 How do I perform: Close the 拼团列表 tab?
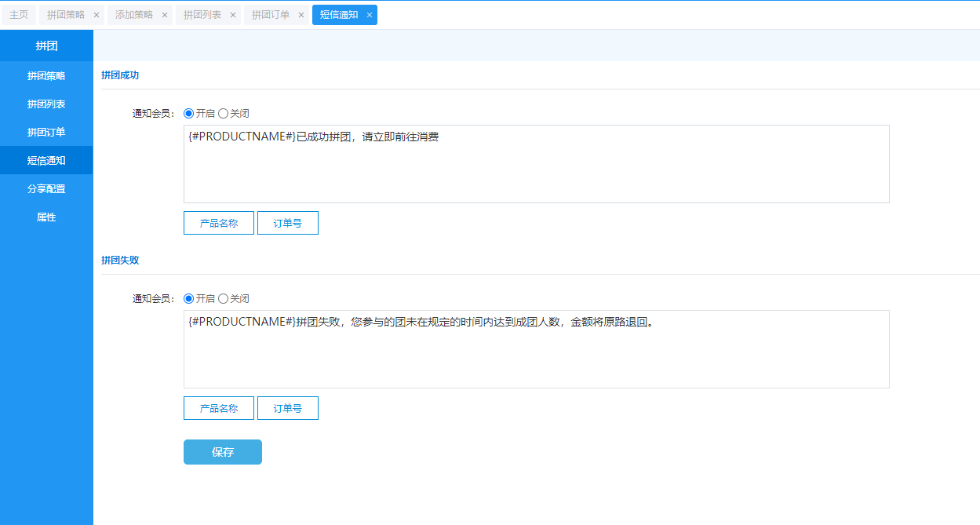pos(232,15)
